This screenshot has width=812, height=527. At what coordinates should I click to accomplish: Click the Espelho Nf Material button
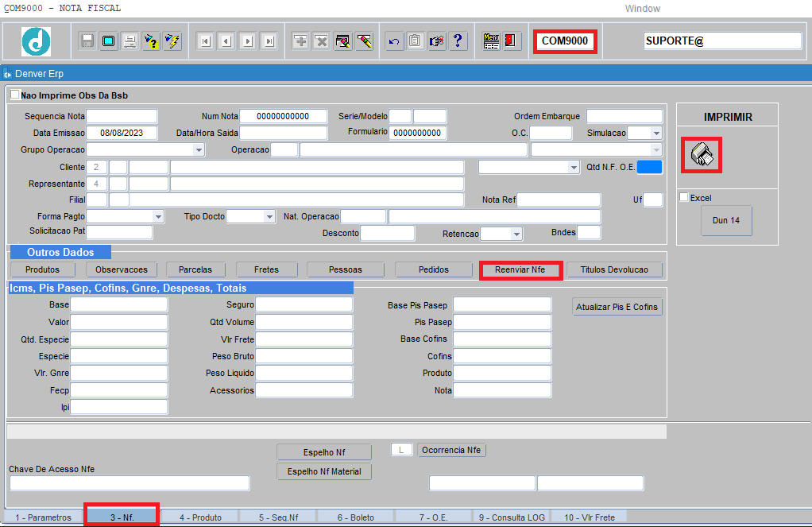[x=324, y=471]
